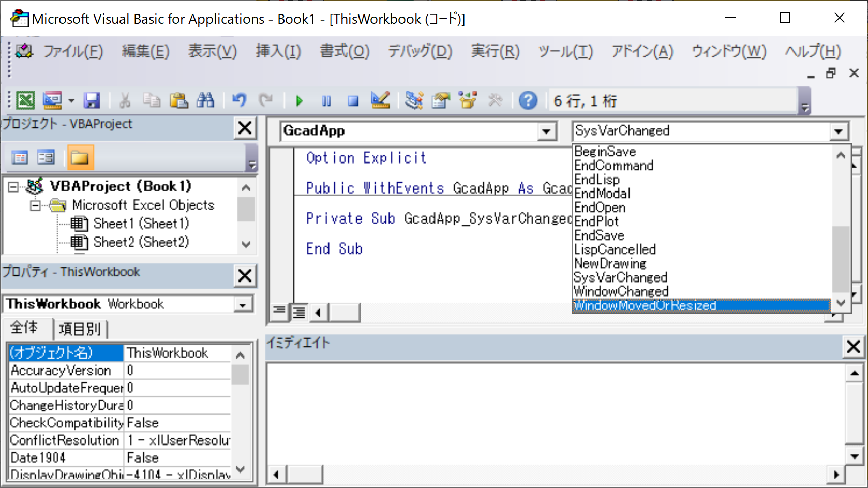Open the デバッグ(D) menu

click(x=420, y=51)
